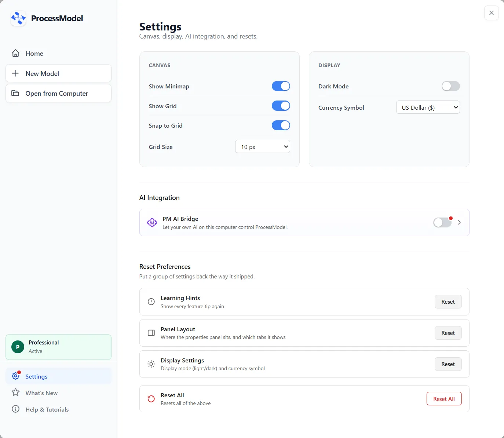Click the plus icon beside New Model
The height and width of the screenshot is (438, 504).
(x=15, y=73)
